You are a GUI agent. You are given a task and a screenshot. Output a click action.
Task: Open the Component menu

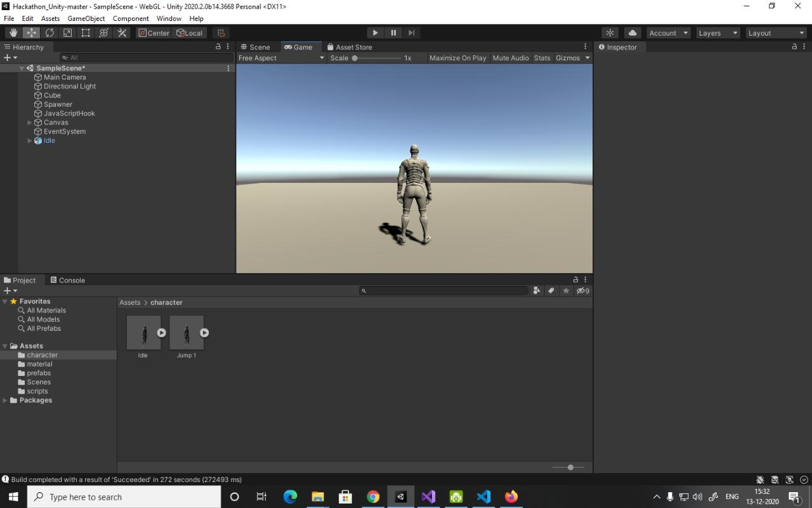click(x=131, y=18)
